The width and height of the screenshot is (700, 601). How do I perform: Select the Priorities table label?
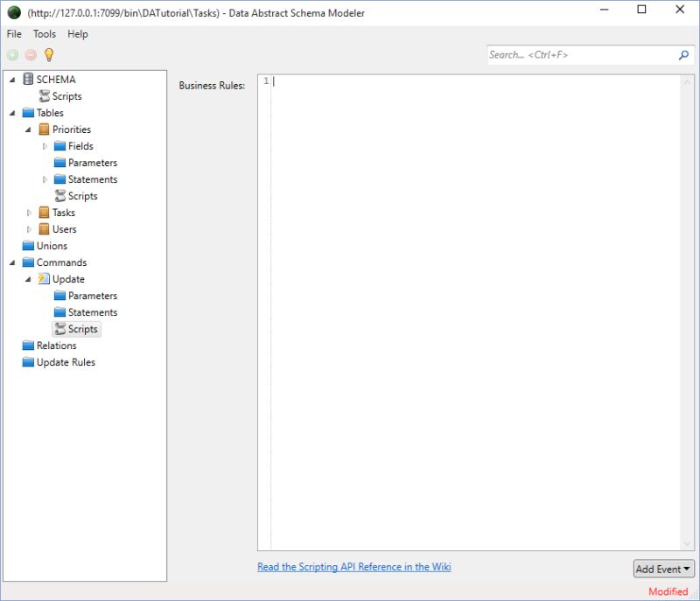coord(72,129)
